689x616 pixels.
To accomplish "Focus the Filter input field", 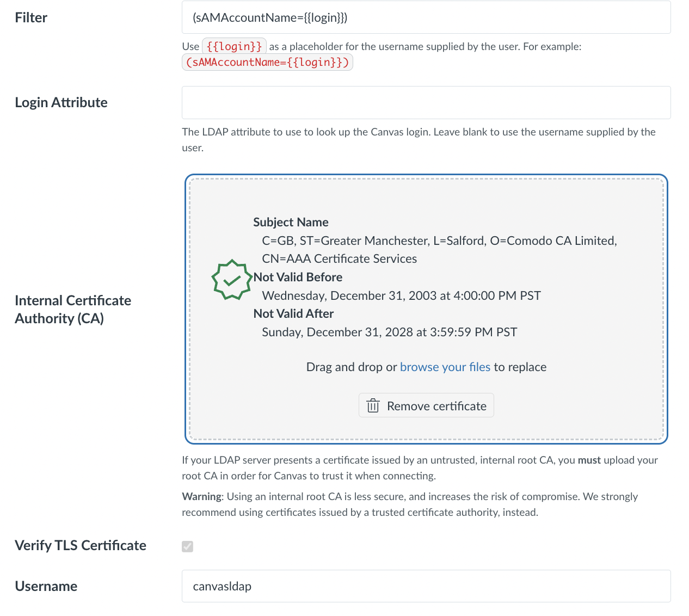I will coord(426,17).
